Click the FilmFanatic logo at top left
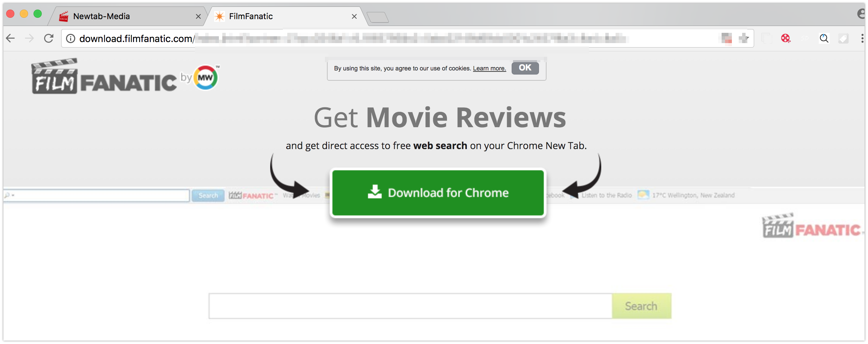 (125, 76)
